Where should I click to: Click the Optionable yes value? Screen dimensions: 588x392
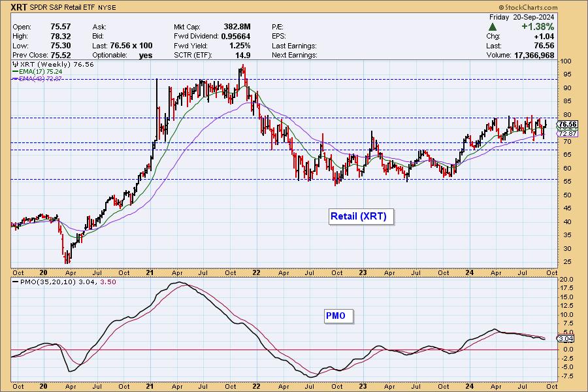pos(146,55)
